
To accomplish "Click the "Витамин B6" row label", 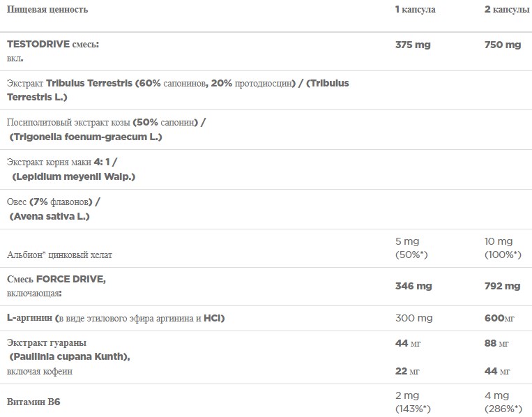I will tap(32, 402).
